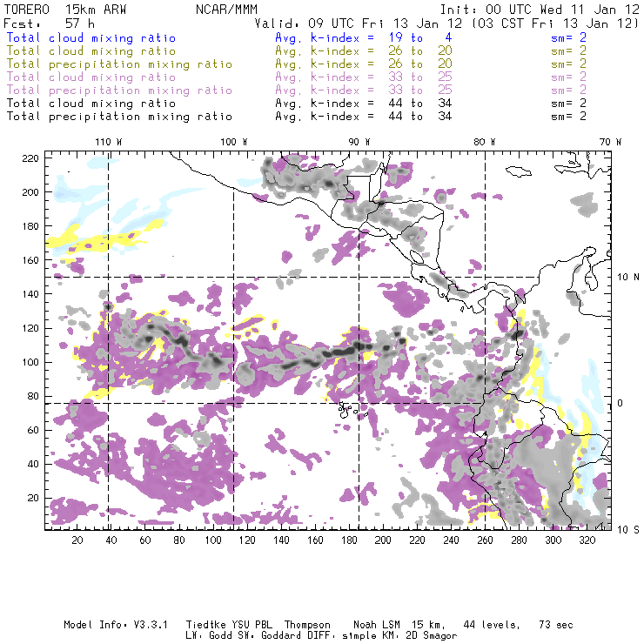Click the blue 'Total cloud mixing ratio' legend label
Screen dimensions: 644x644
(x=91, y=37)
